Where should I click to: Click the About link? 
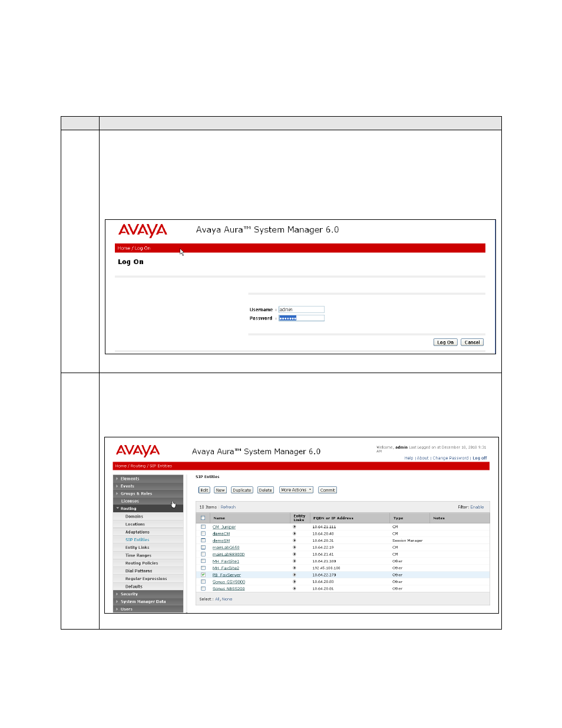[423, 458]
